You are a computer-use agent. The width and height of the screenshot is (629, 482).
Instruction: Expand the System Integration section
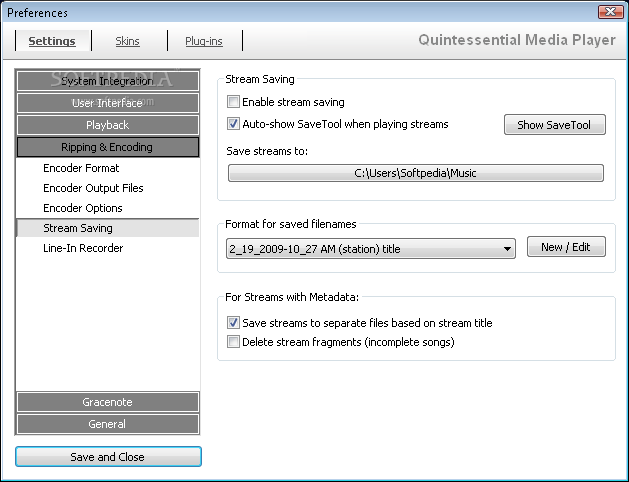point(108,81)
